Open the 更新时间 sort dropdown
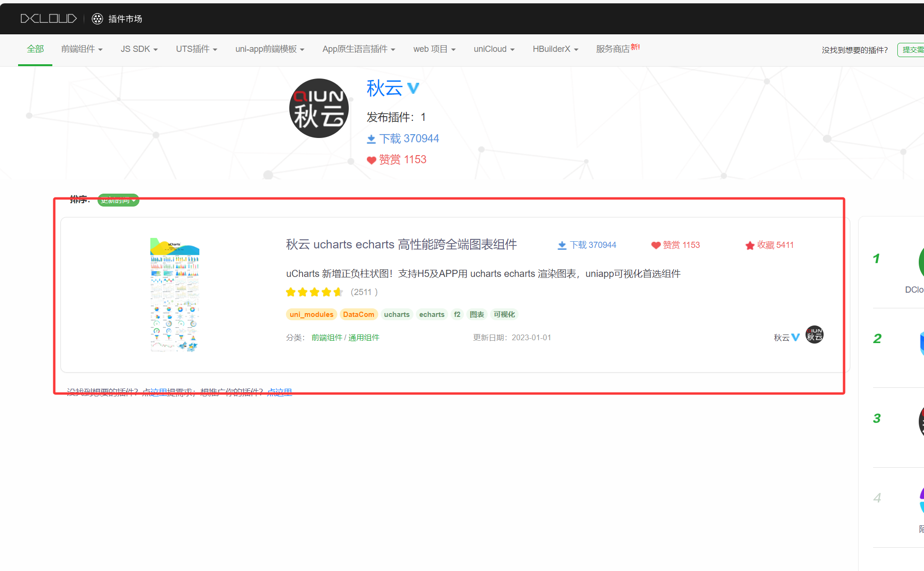924x571 pixels. (x=118, y=200)
